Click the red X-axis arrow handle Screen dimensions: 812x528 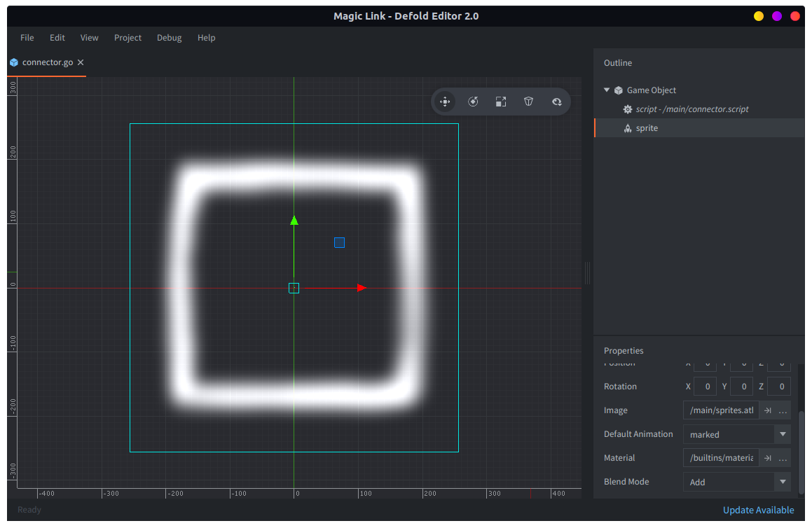pos(362,288)
